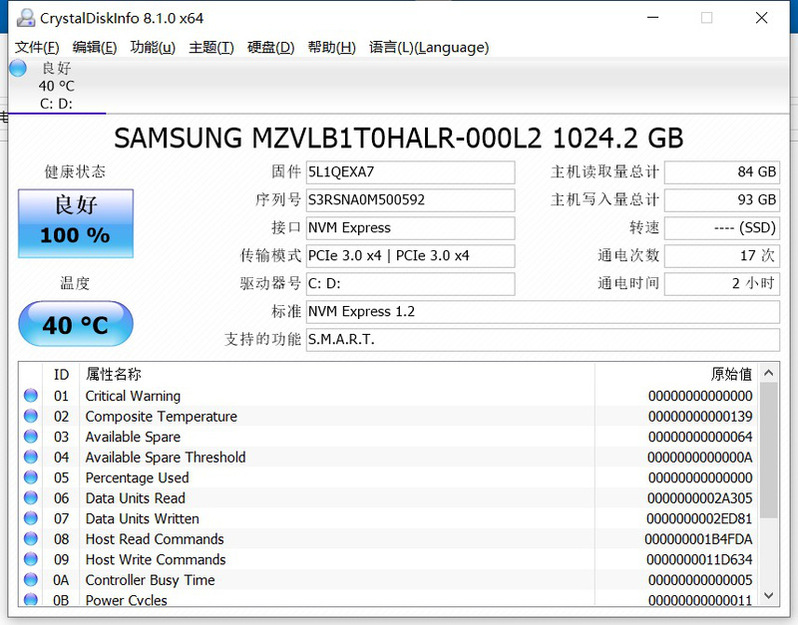
Task: Click the attribute list vertical scrollbar thumb
Action: (x=768, y=451)
